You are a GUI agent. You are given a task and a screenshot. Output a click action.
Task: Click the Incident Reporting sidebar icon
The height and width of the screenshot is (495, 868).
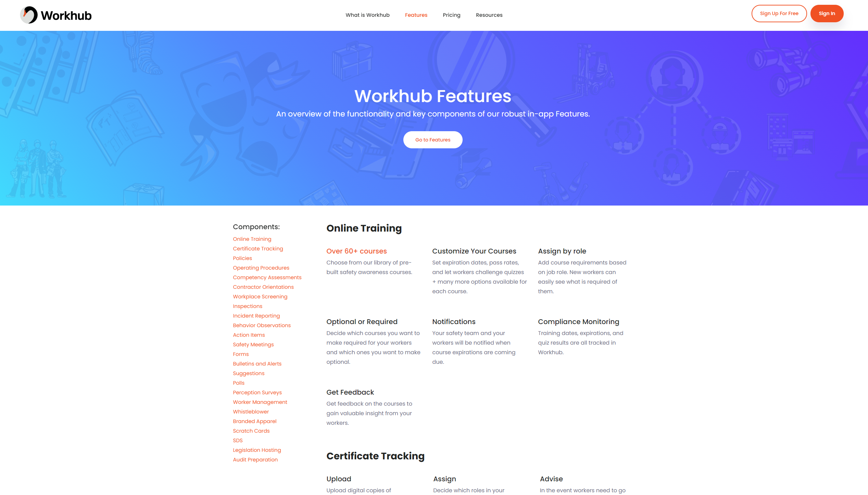[256, 315]
